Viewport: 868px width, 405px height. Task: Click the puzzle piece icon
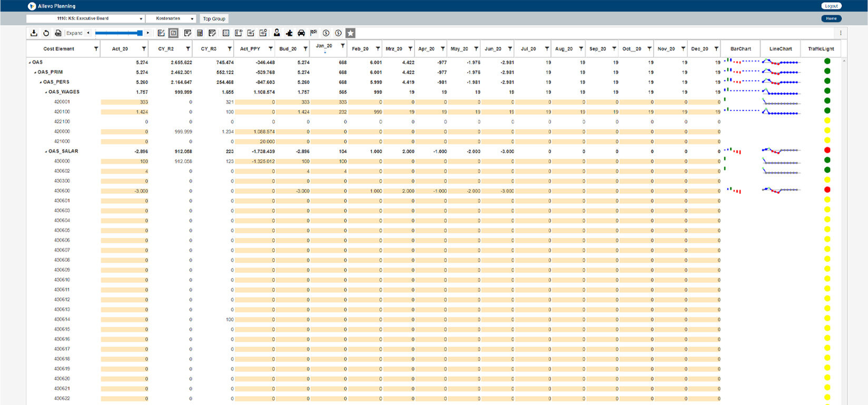click(x=289, y=33)
